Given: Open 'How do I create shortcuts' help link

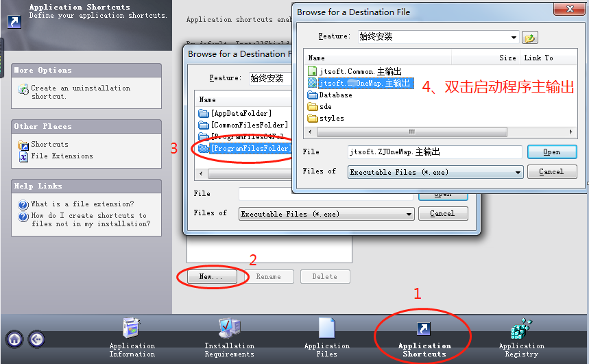Looking at the screenshot, I should [91, 220].
